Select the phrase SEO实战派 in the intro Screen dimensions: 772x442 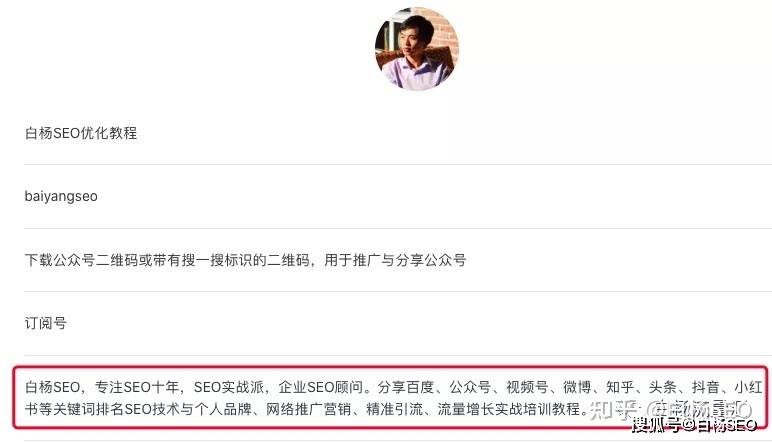click(229, 387)
